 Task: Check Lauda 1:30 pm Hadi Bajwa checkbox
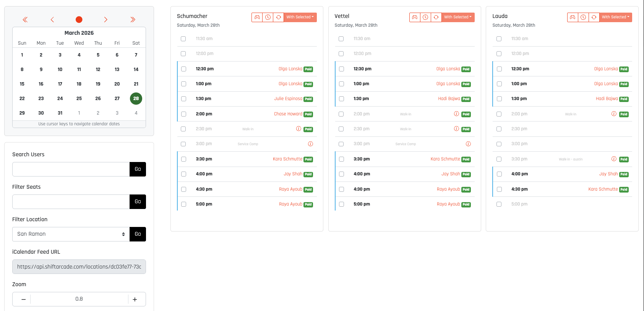pyautogui.click(x=499, y=99)
